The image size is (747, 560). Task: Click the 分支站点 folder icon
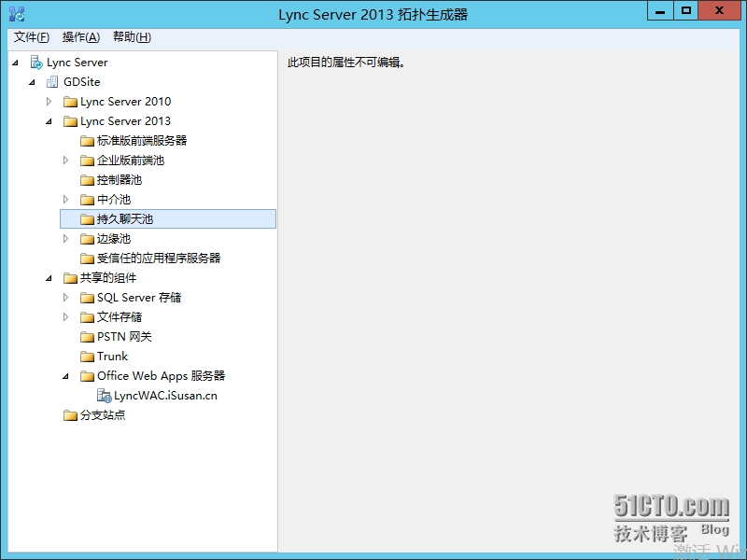click(x=71, y=415)
